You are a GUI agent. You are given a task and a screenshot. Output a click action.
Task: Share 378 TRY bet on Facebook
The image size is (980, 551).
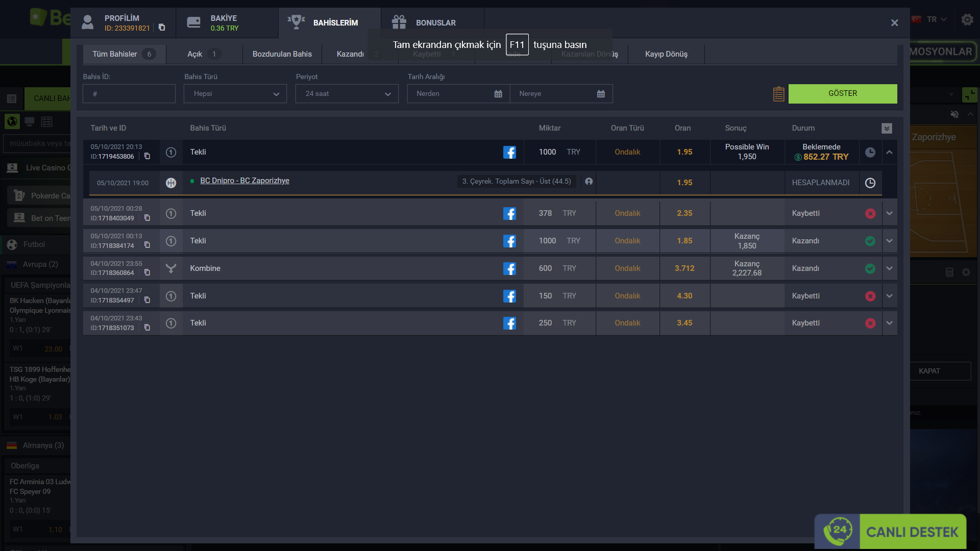[x=509, y=213]
